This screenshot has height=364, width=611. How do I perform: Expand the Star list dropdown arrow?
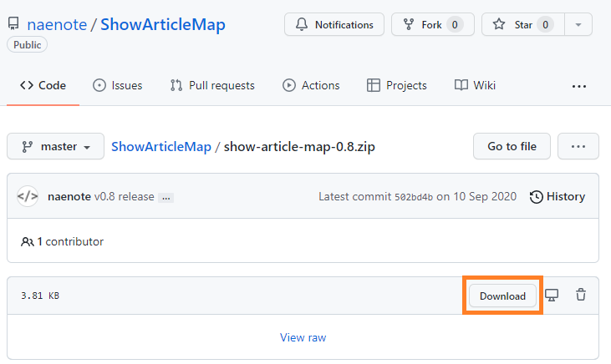pos(578,25)
